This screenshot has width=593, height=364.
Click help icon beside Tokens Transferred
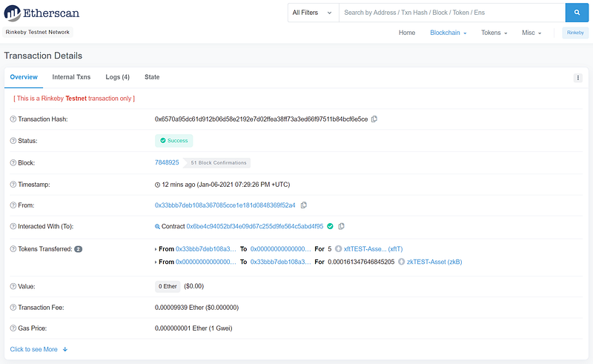[x=13, y=249]
